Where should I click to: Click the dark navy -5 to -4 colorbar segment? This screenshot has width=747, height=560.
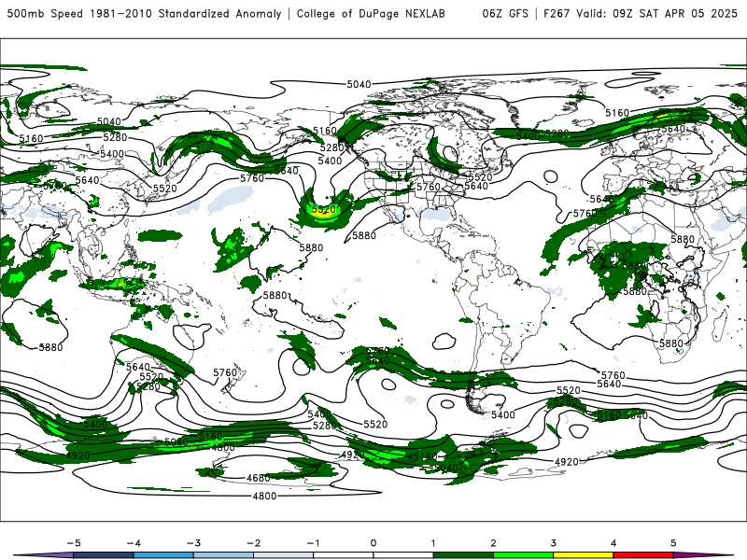pos(104,555)
